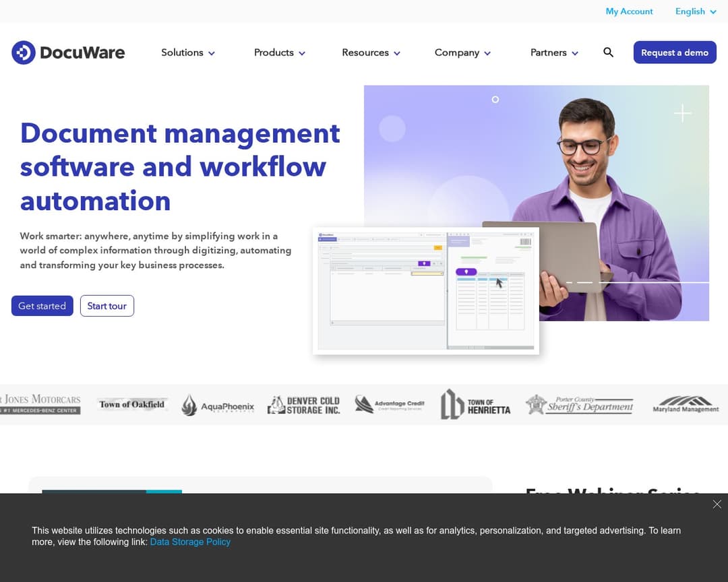Screen dimensions: 728x582
Task: Open the Solutions menu item
Action: click(x=182, y=53)
